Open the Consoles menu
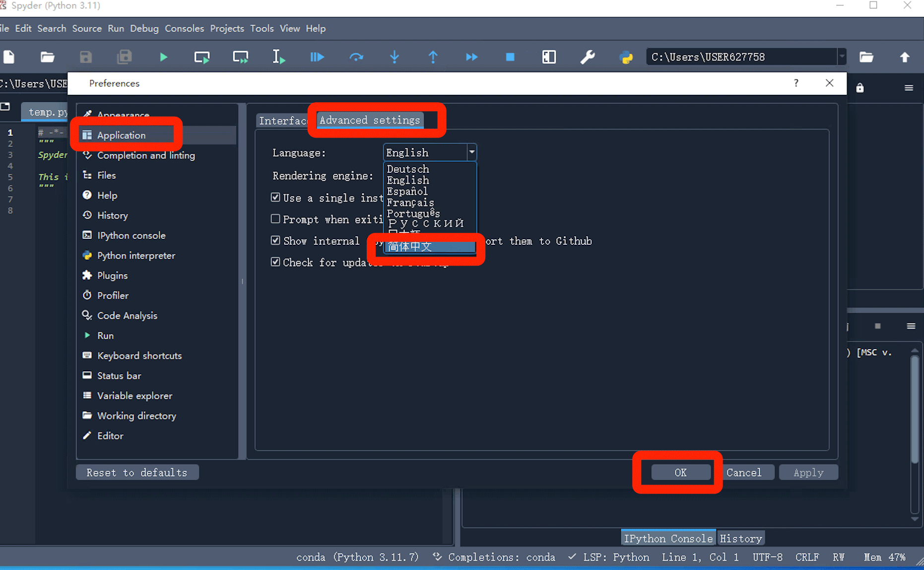This screenshot has height=570, width=924. 184,28
